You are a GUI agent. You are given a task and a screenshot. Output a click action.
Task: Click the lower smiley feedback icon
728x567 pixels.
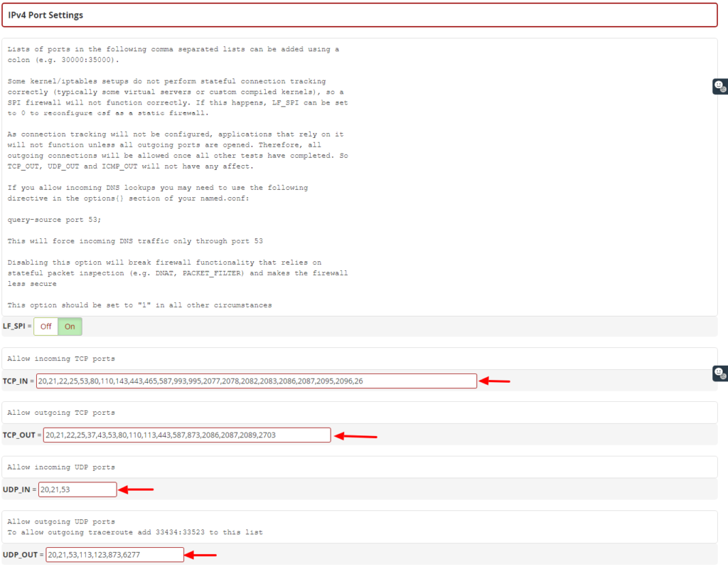coord(719,373)
